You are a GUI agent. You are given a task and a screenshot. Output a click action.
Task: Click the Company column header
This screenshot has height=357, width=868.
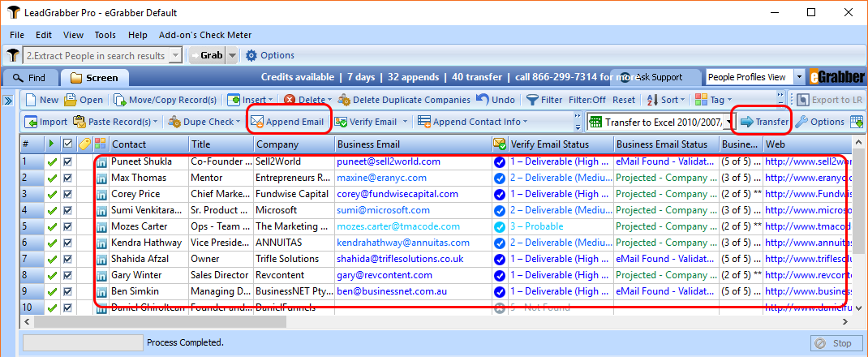[x=294, y=144]
